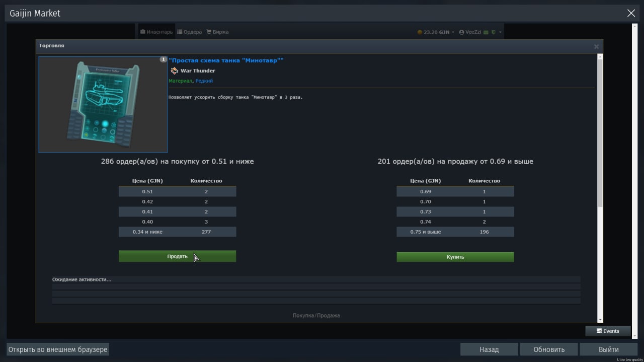Click the 277 quantity cell
644x362 pixels.
pyautogui.click(x=206, y=232)
